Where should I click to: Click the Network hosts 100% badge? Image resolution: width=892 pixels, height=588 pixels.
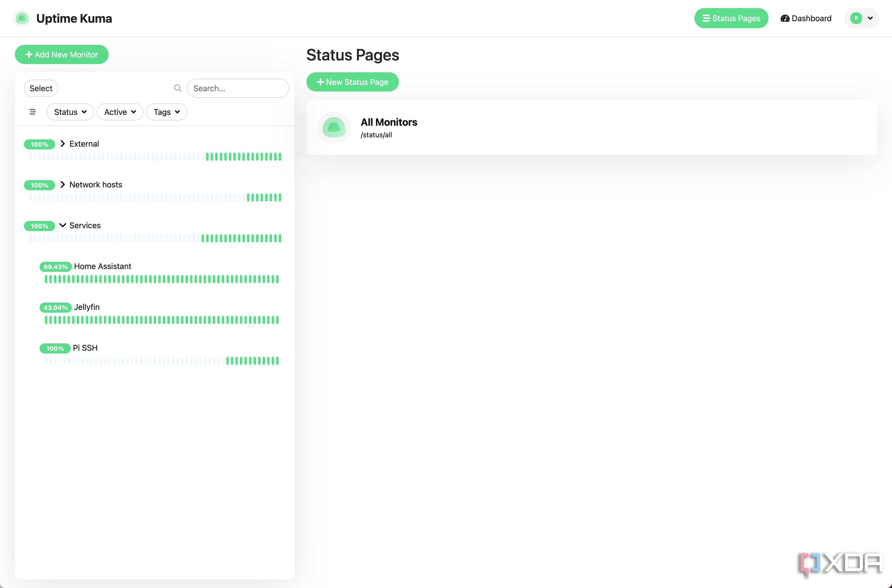click(x=39, y=185)
